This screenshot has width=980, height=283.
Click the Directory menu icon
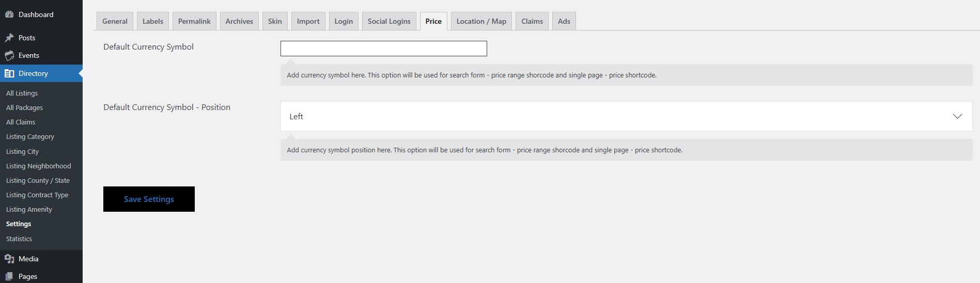(x=9, y=73)
